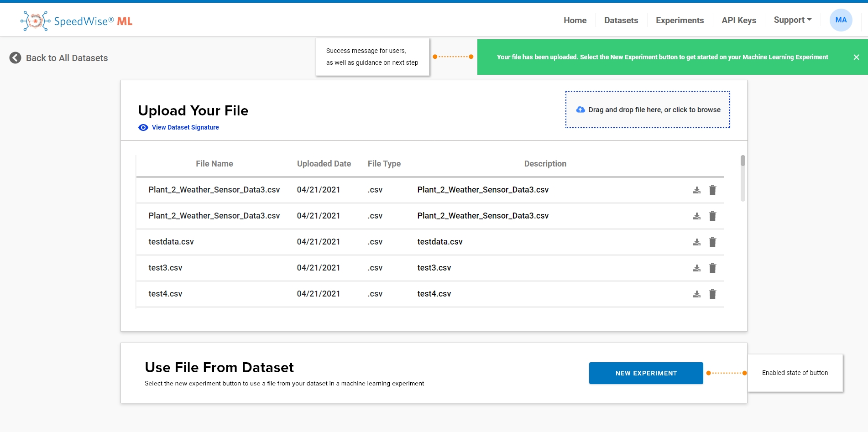Click the SpeedWise ML logo
The image size is (868, 432).
tap(77, 21)
